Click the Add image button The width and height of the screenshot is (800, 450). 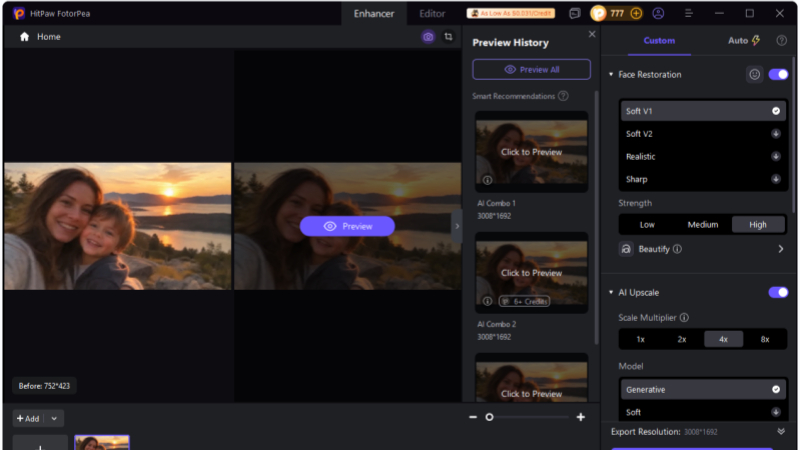28,418
